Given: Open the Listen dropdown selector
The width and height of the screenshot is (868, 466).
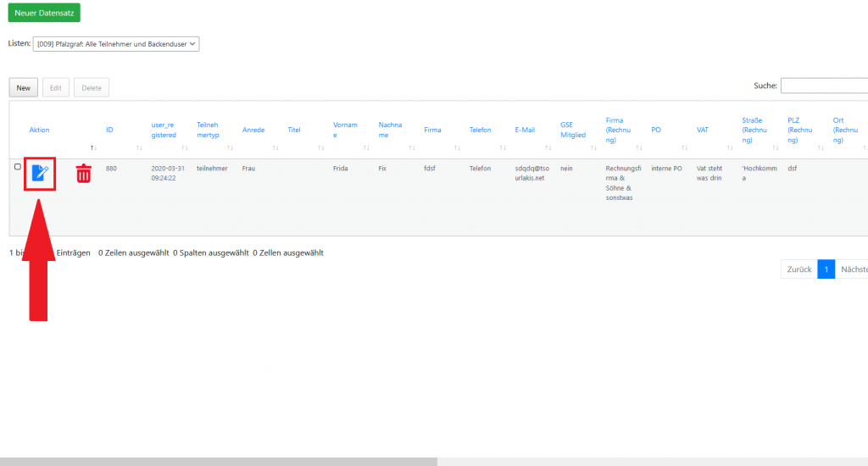Looking at the screenshot, I should pyautogui.click(x=116, y=44).
